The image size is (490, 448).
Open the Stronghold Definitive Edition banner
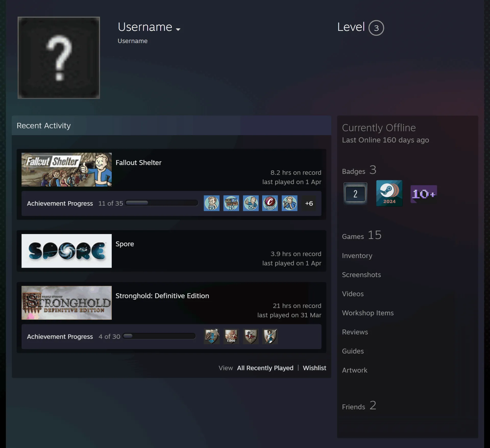[x=67, y=303]
